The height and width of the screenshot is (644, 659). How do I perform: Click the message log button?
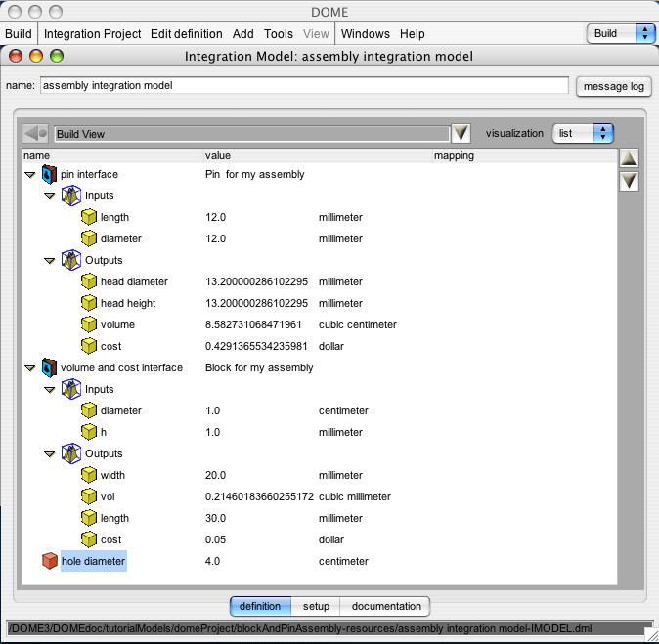coord(614,87)
